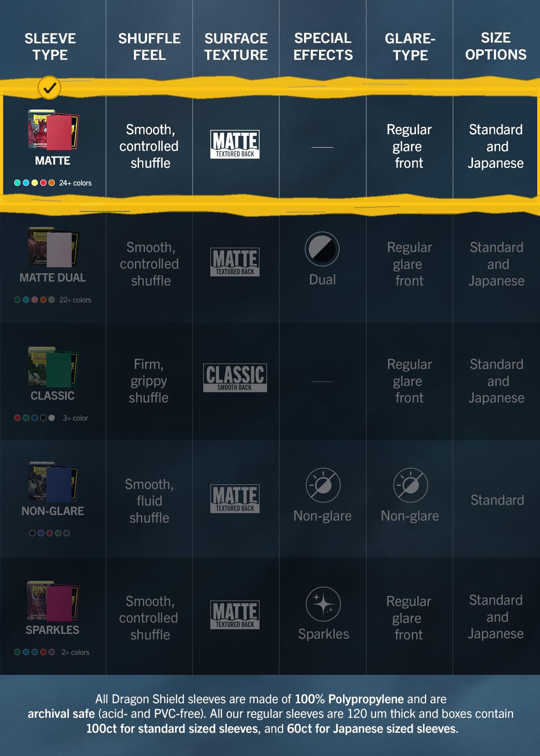
Task: Click the Non-glare icon in Glare-Type column
Action: (410, 485)
